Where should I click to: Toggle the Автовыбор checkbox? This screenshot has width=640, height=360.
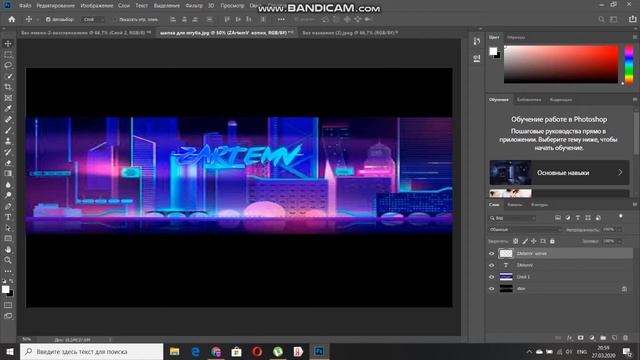point(48,19)
